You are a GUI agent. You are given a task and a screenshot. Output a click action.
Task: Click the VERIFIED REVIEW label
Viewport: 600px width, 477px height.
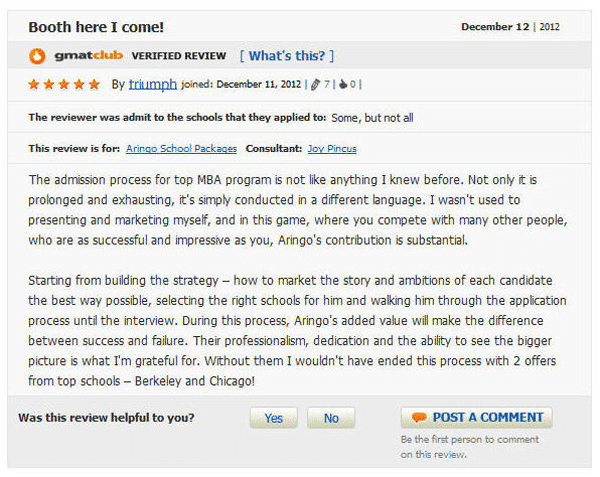pyautogui.click(x=179, y=56)
